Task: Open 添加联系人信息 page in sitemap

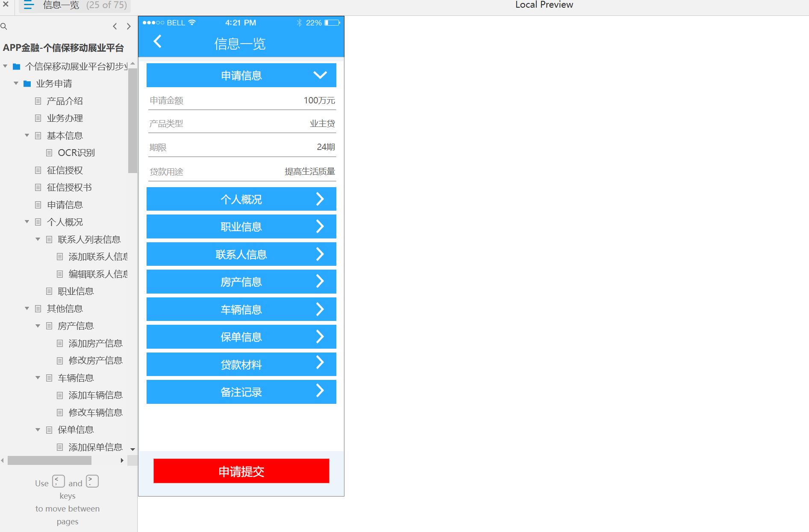Action: point(98,257)
